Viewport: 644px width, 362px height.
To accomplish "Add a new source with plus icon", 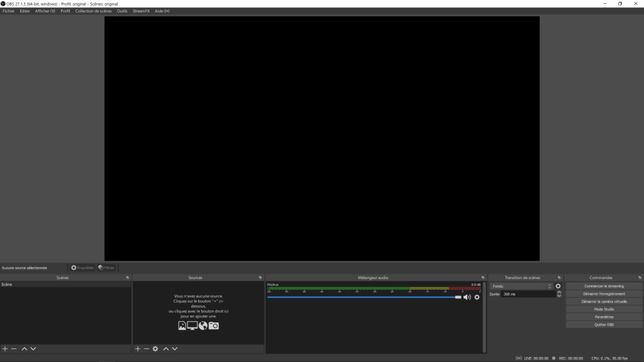I will (x=138, y=349).
